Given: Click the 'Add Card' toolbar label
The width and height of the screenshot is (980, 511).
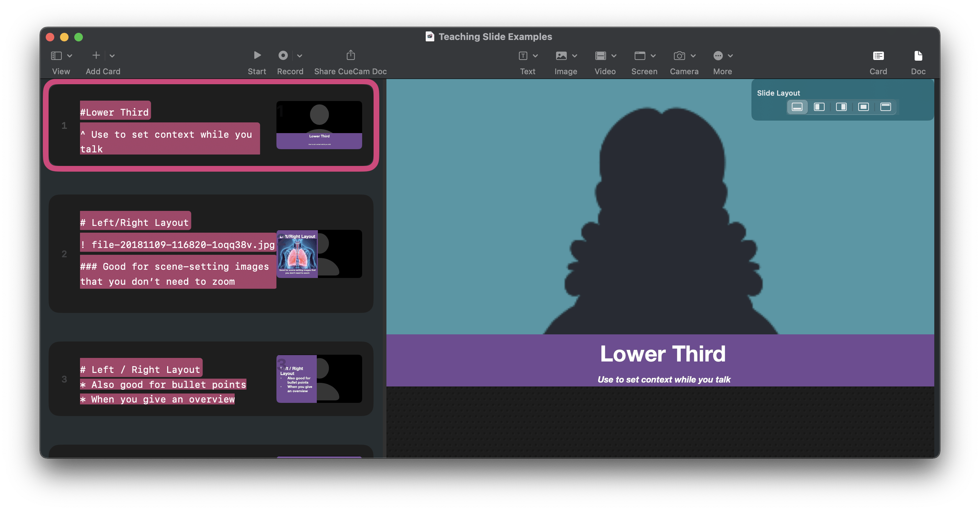Looking at the screenshot, I should (103, 71).
